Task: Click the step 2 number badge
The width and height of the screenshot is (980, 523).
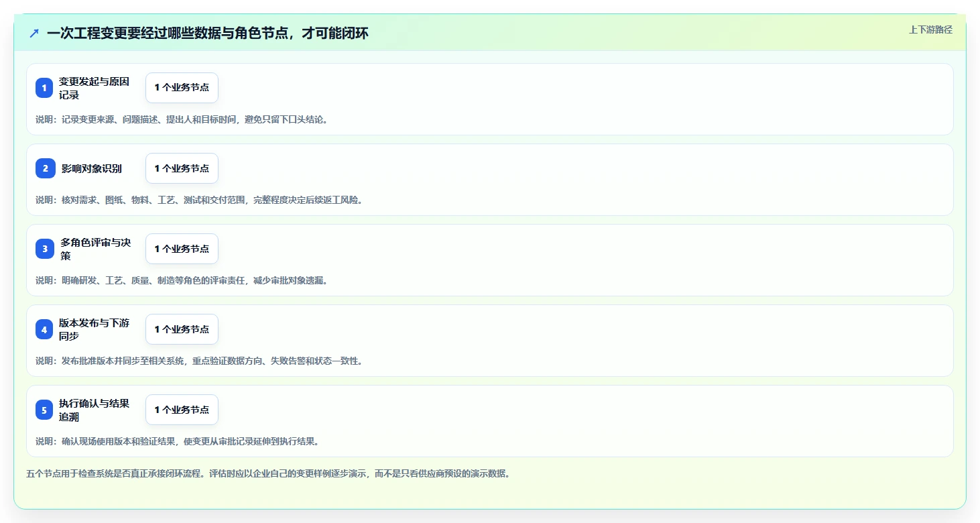Action: coord(46,168)
